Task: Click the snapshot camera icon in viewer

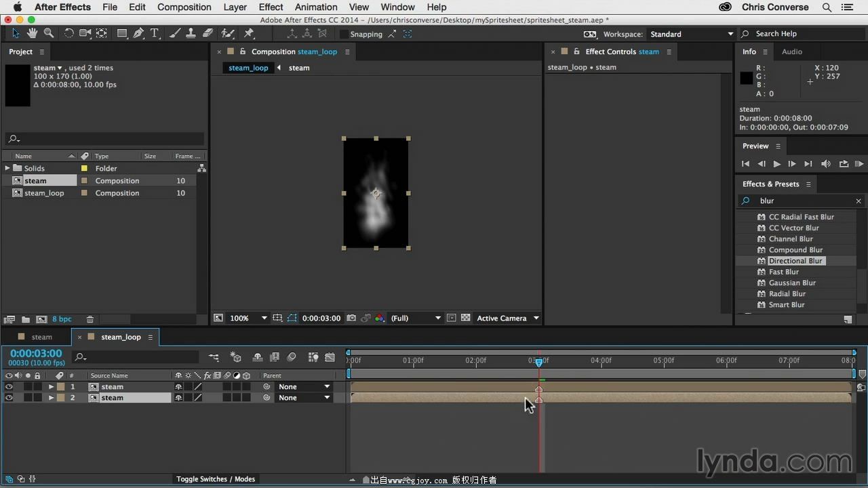Action: click(351, 318)
